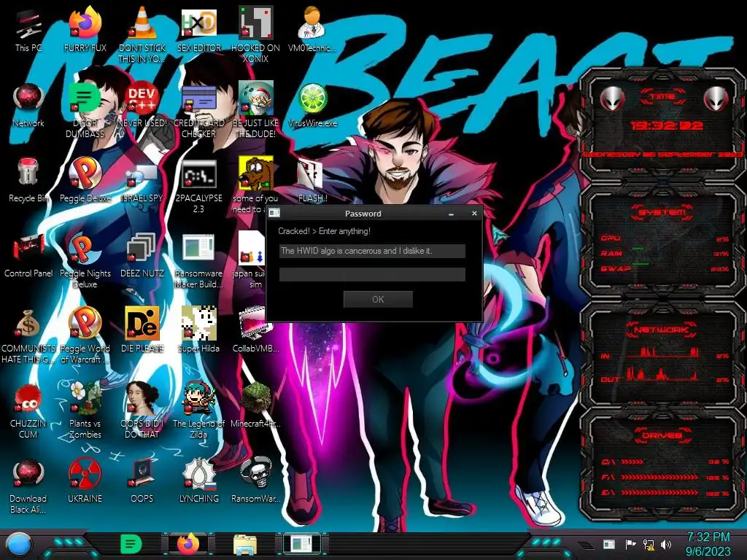The image size is (747, 560).
Task: Open the network warning tray icon
Action: (x=649, y=544)
